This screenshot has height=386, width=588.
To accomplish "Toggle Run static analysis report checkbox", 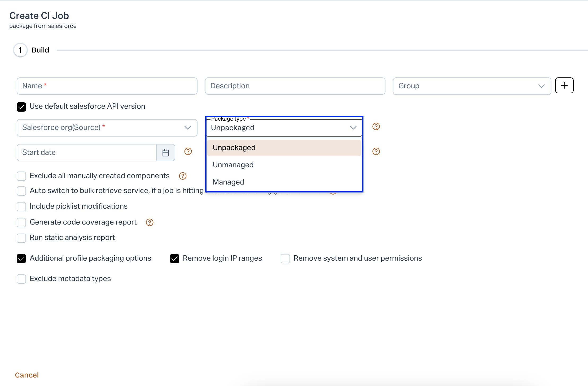I will (21, 238).
